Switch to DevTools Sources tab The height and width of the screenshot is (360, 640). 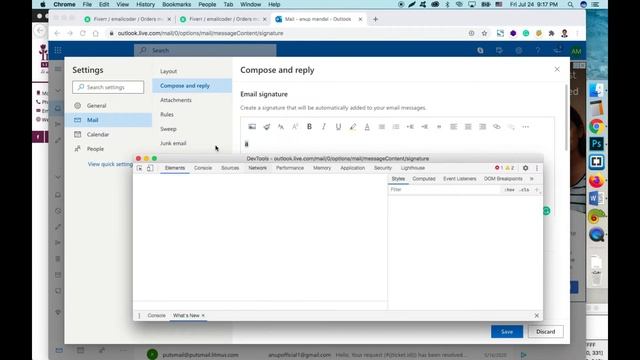230,168
